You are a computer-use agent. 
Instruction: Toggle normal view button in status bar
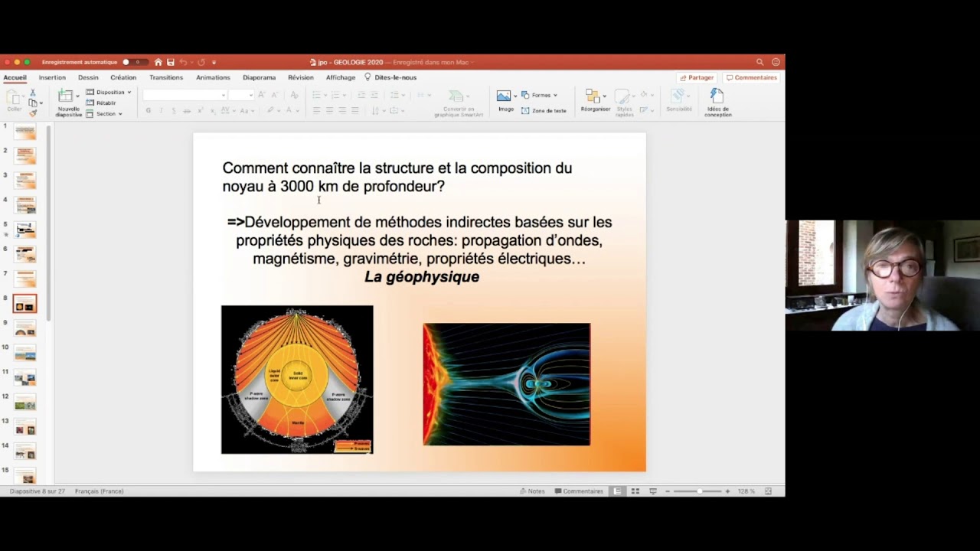pyautogui.click(x=617, y=491)
